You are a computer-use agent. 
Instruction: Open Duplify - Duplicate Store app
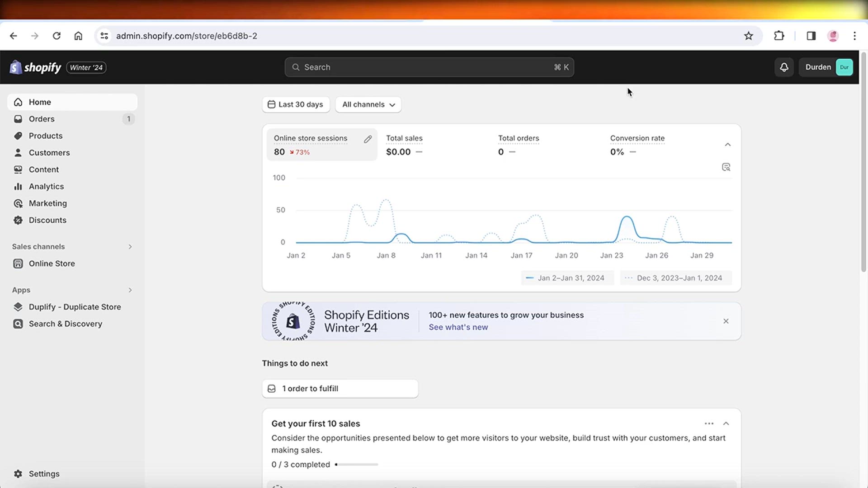pyautogui.click(x=72, y=307)
